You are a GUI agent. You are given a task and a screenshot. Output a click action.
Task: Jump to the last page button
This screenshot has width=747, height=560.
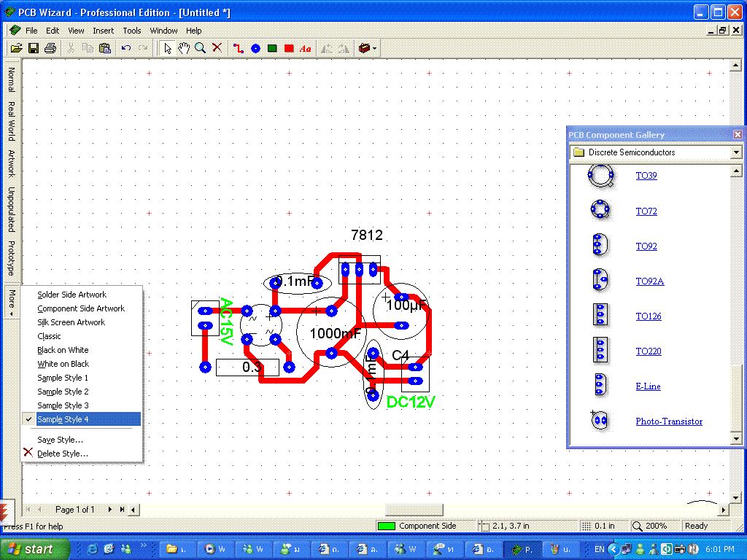(122, 510)
